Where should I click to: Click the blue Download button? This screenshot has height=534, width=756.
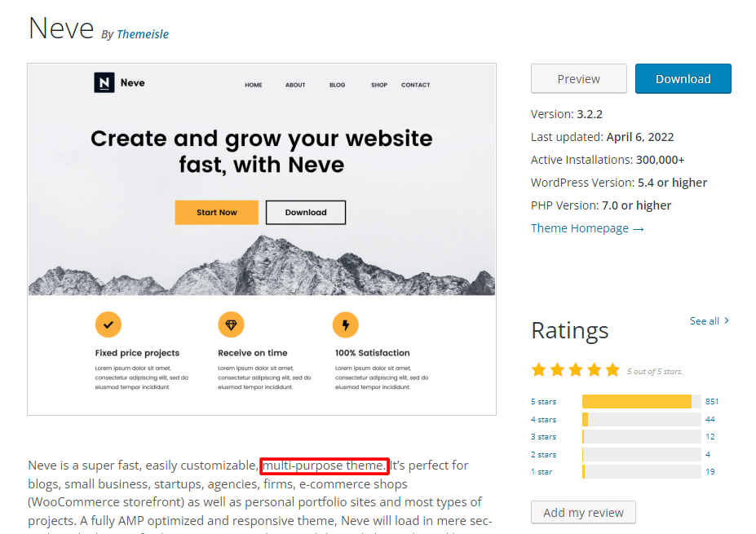tap(683, 78)
